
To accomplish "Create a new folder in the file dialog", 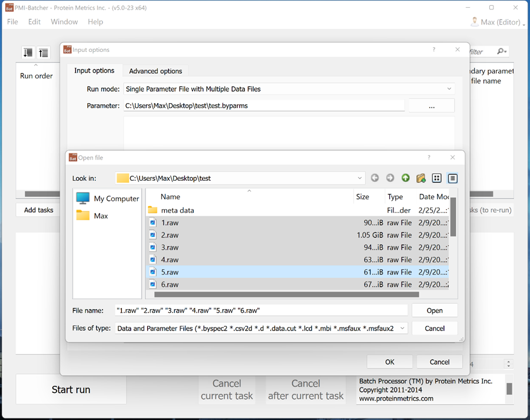I will pos(420,178).
